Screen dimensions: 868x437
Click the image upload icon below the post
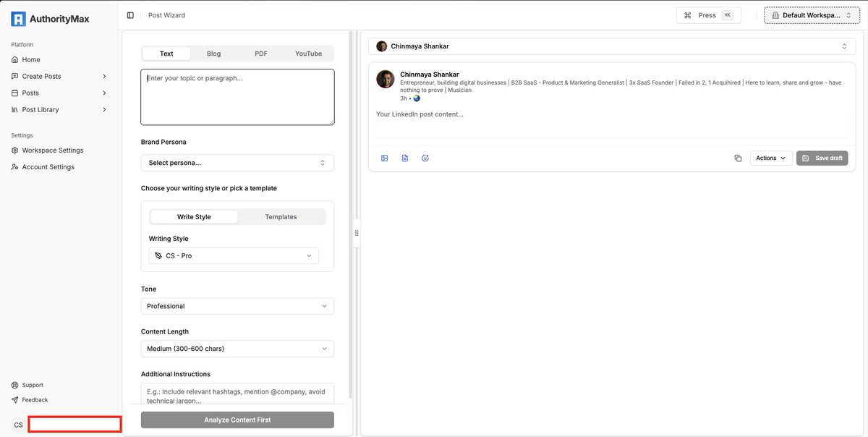click(385, 158)
